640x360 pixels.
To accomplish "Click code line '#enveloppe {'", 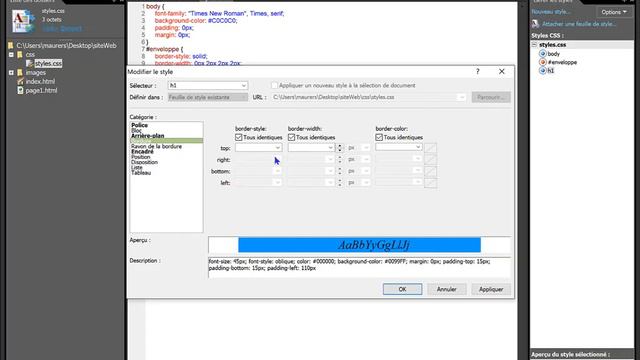I will click(164, 49).
